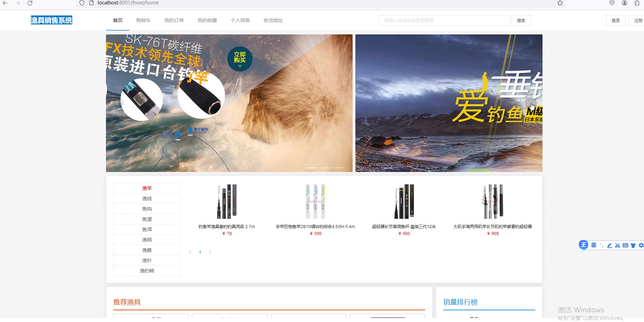Select the third carousel indicator bar
644x322 pixels.
337,168
